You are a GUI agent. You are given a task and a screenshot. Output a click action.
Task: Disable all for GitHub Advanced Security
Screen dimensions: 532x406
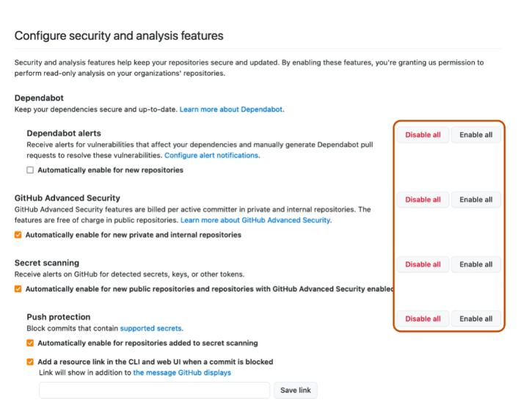(423, 200)
